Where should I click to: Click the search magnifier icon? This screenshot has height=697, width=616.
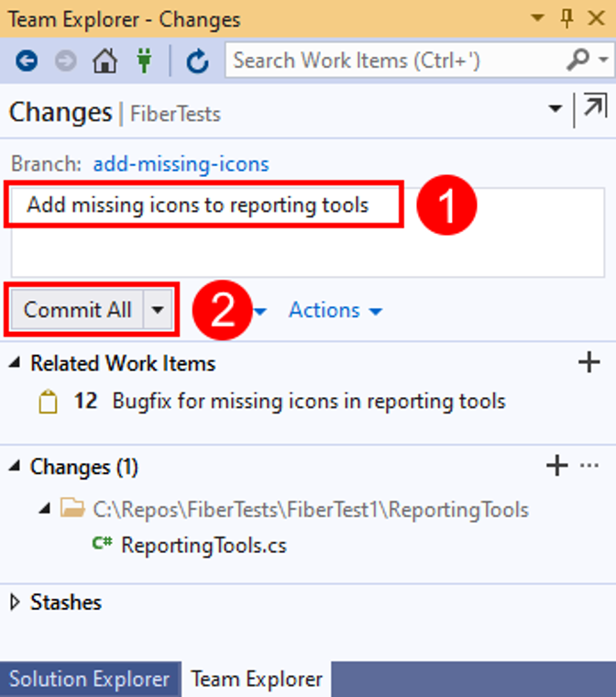tap(577, 60)
